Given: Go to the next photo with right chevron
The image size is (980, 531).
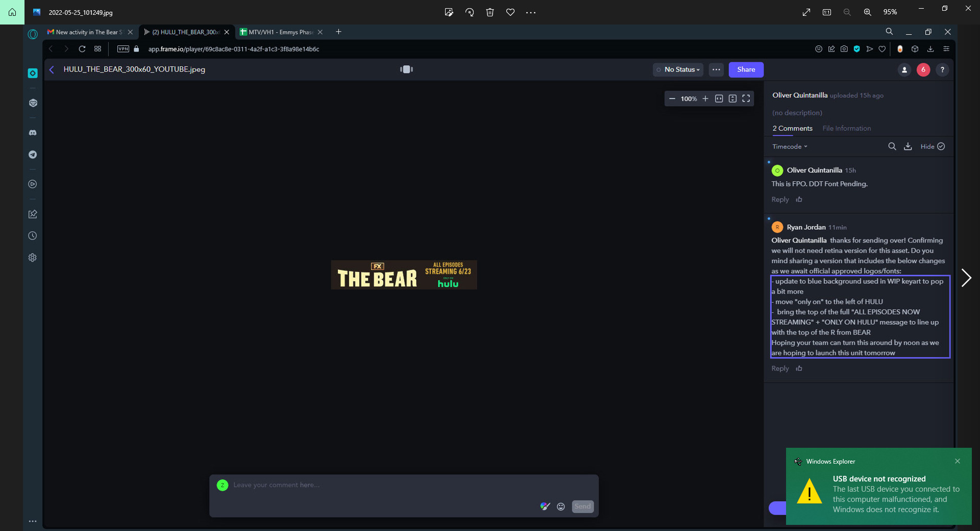Looking at the screenshot, I should [x=966, y=278].
